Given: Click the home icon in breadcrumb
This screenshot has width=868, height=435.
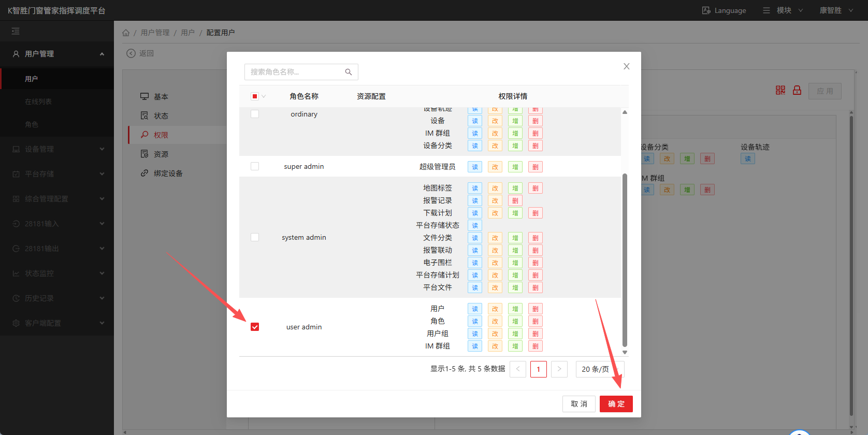Looking at the screenshot, I should point(126,33).
